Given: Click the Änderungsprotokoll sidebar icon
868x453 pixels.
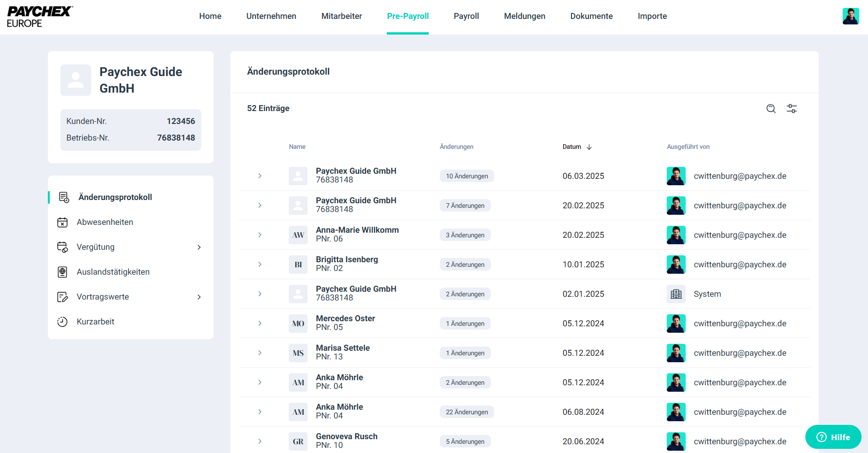Looking at the screenshot, I should click(x=64, y=197).
